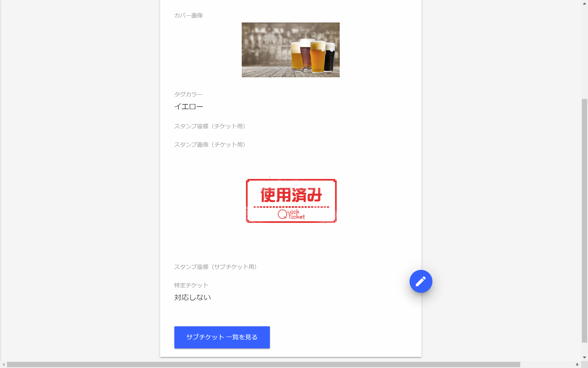Select the 対応しない value text
The height and width of the screenshot is (368, 588).
(x=193, y=297)
